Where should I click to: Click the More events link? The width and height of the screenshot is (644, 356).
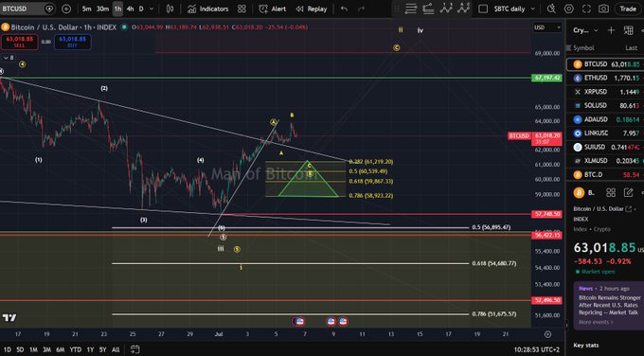tap(596, 322)
